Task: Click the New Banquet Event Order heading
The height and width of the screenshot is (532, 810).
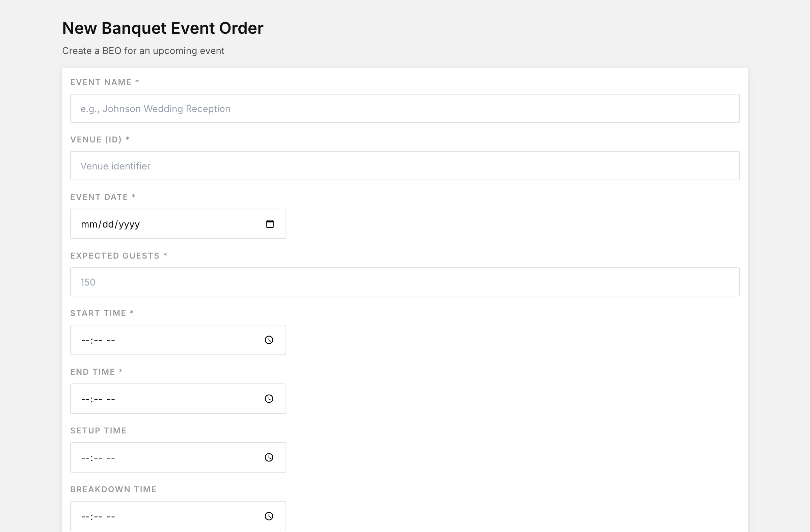Action: [x=163, y=28]
